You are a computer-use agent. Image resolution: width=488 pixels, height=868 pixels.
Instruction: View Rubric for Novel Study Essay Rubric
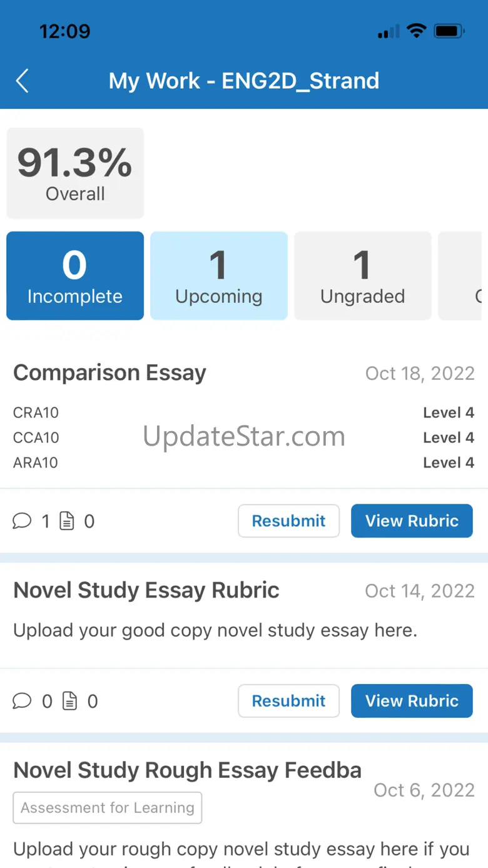(x=412, y=701)
